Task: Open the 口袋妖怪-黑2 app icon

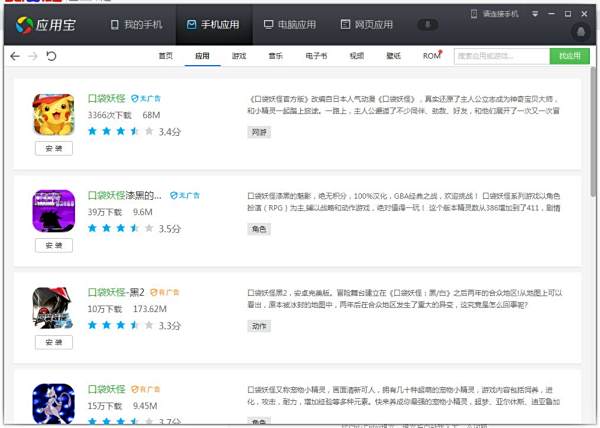Action: click(x=53, y=308)
